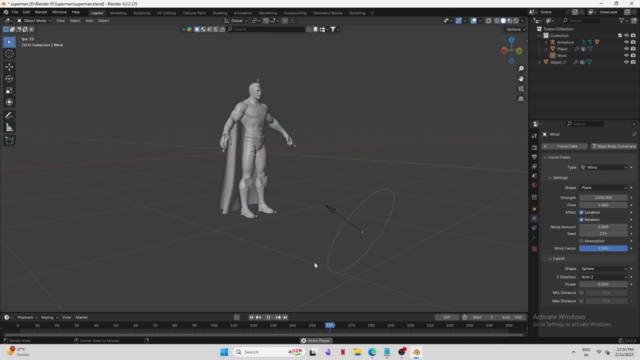Pin the Wind properties panel
The width and height of the screenshot is (640, 360).
click(633, 134)
